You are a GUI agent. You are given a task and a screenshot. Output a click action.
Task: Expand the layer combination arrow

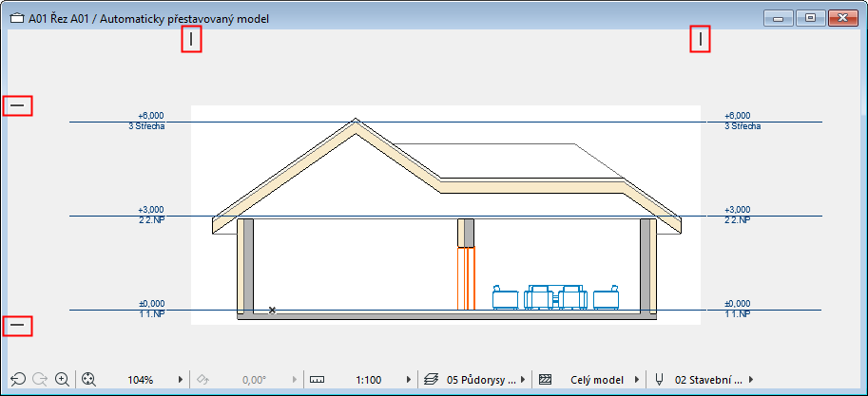coord(523,380)
